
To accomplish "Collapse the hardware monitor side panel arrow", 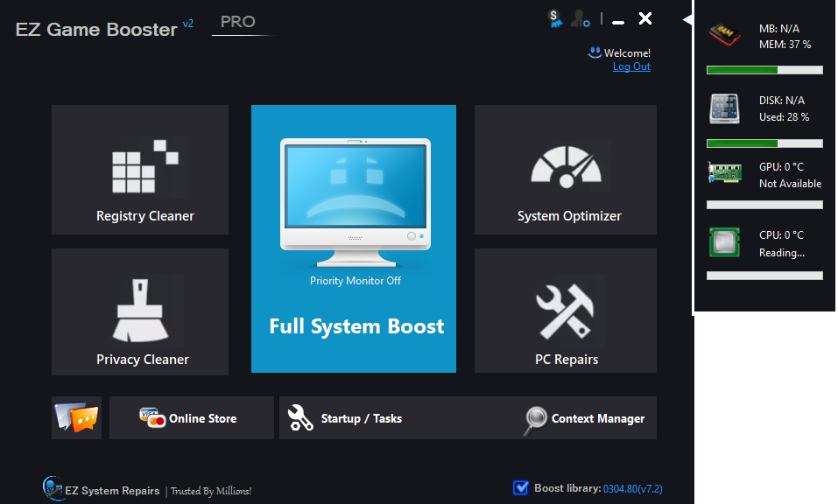I will point(687,19).
